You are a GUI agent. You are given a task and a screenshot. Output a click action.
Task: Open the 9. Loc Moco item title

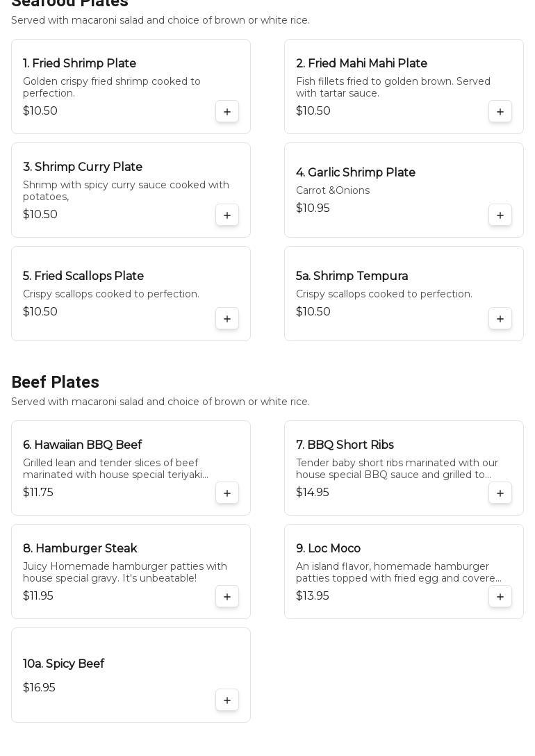click(328, 548)
